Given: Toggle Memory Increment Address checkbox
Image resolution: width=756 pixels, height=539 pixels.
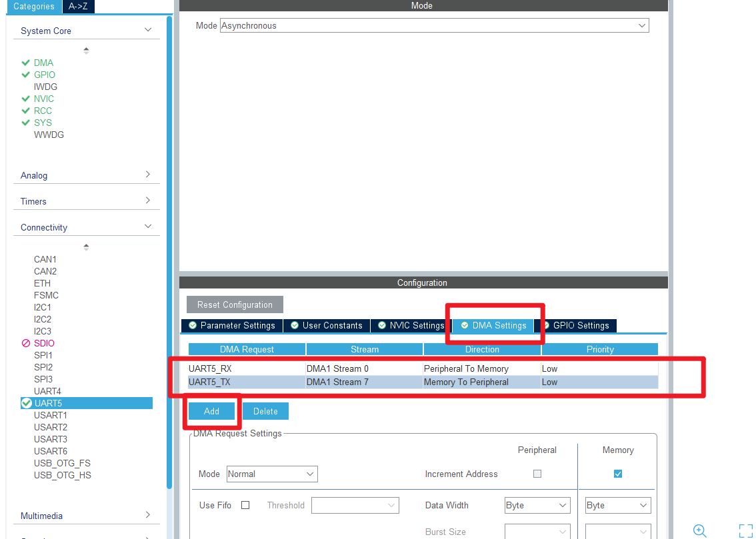Looking at the screenshot, I should tap(617, 474).
